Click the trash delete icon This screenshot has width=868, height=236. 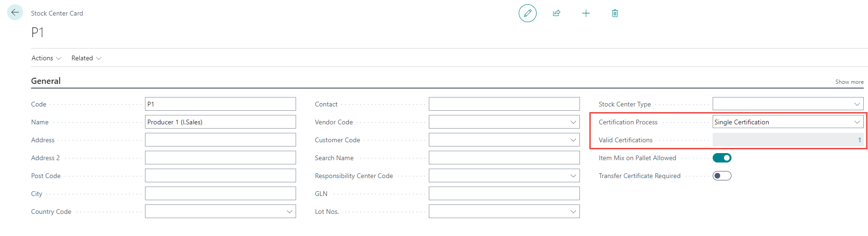pyautogui.click(x=615, y=13)
